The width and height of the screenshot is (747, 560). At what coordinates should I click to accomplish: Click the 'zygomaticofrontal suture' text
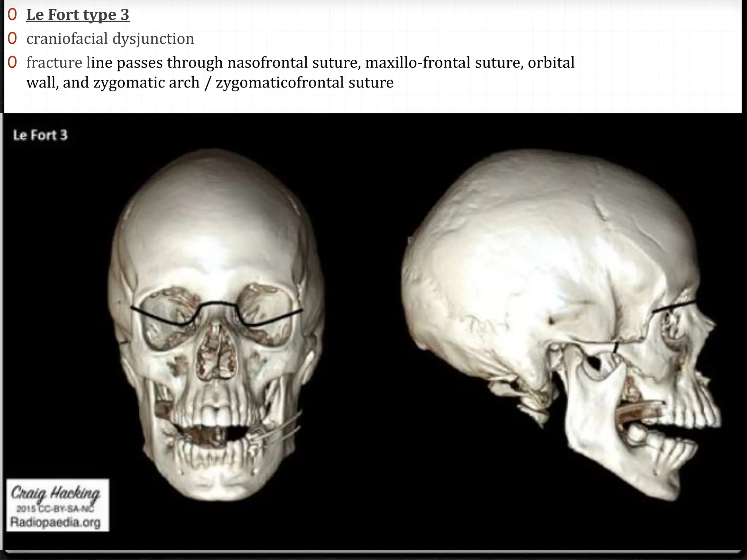305,83
